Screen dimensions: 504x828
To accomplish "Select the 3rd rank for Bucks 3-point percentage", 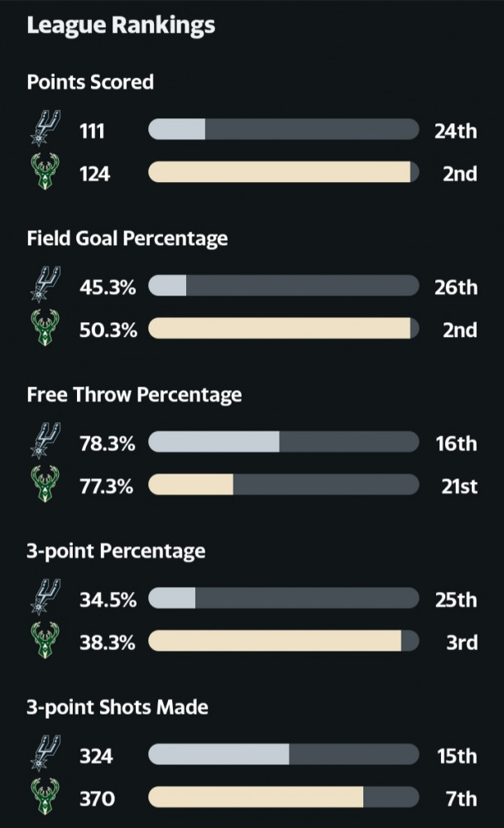I will point(462,643).
